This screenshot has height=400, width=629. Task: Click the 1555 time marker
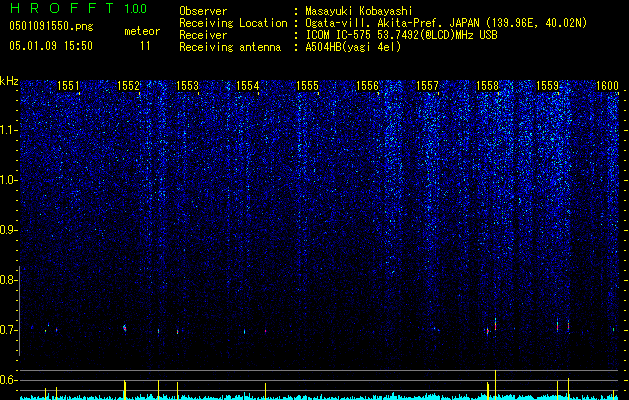(307, 85)
